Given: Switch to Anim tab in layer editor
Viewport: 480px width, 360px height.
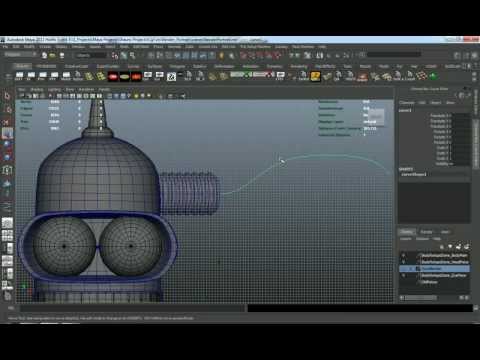Looking at the screenshot, I should point(445,232).
